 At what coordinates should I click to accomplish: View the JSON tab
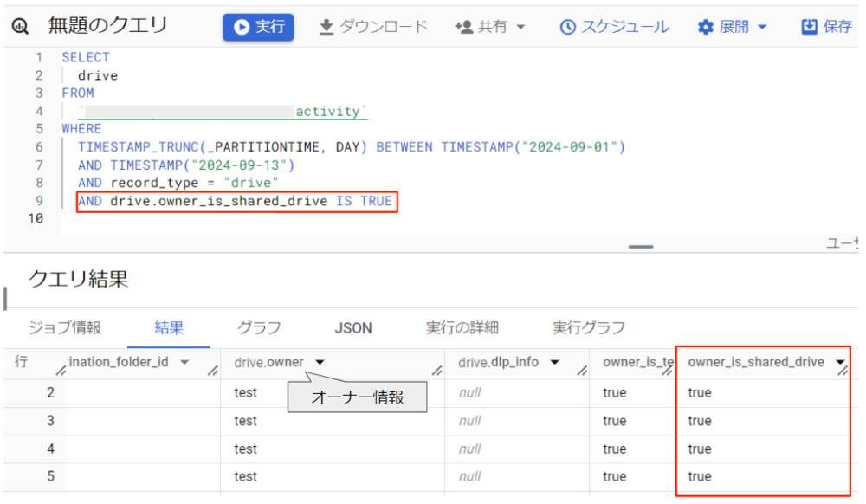[353, 328]
